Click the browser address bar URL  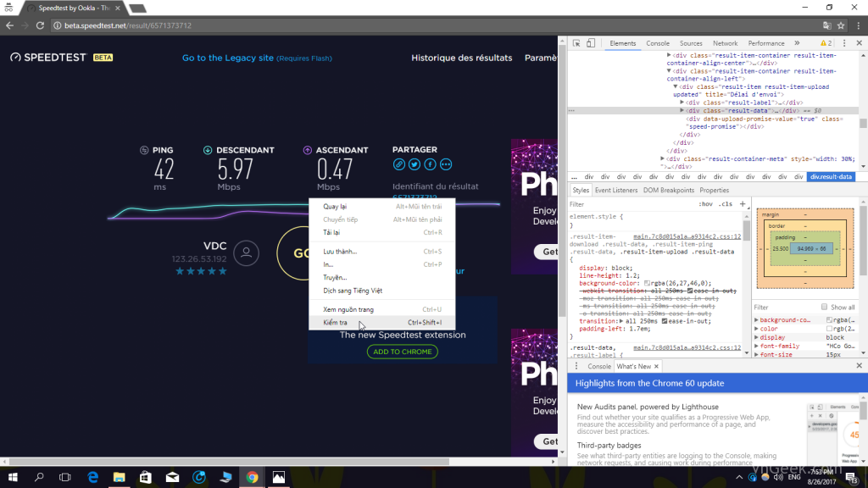pos(128,25)
